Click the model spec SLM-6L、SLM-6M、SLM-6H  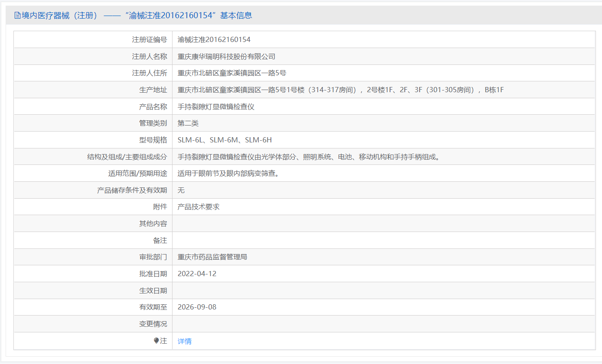coord(225,140)
